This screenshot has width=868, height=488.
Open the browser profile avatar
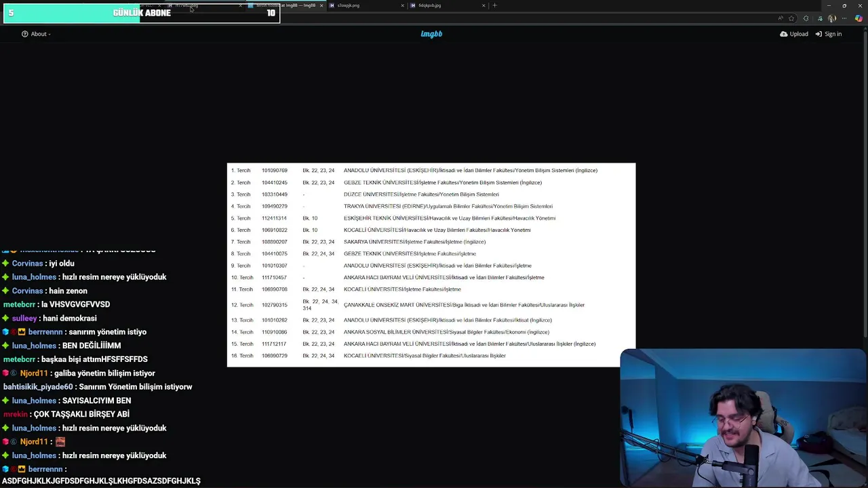[x=832, y=18]
